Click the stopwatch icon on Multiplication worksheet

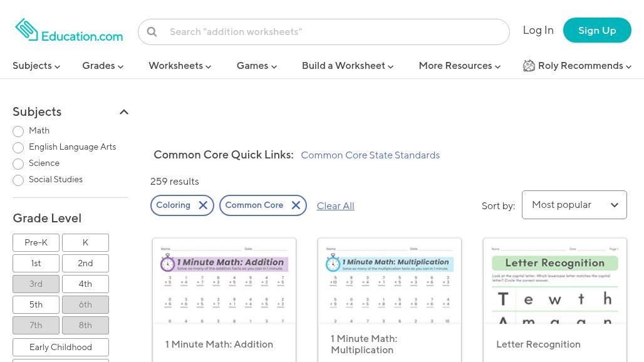(x=333, y=263)
